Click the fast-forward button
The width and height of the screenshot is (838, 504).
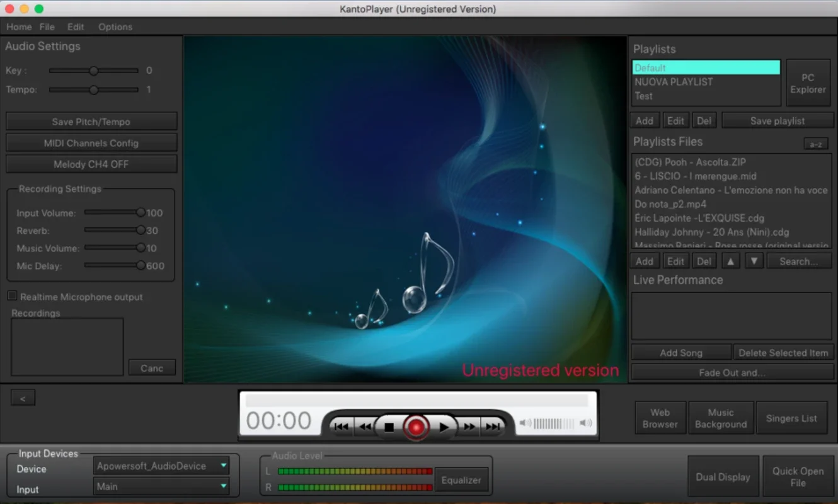pyautogui.click(x=469, y=427)
